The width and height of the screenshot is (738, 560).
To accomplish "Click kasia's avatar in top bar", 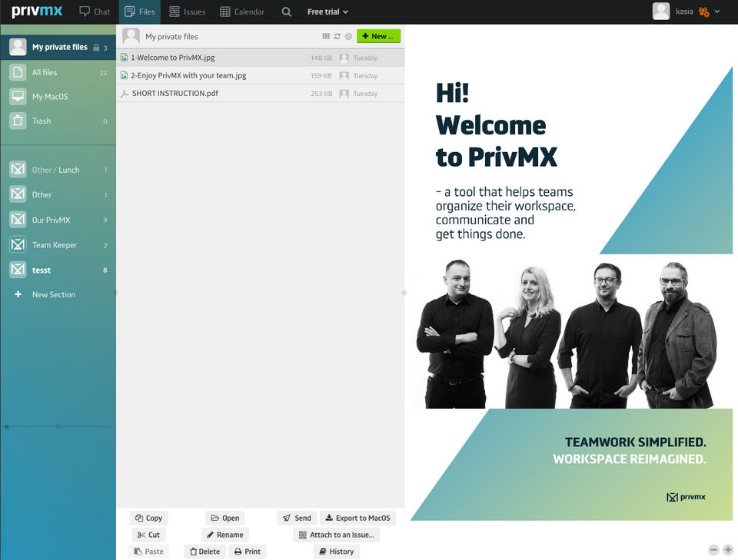I will (661, 12).
